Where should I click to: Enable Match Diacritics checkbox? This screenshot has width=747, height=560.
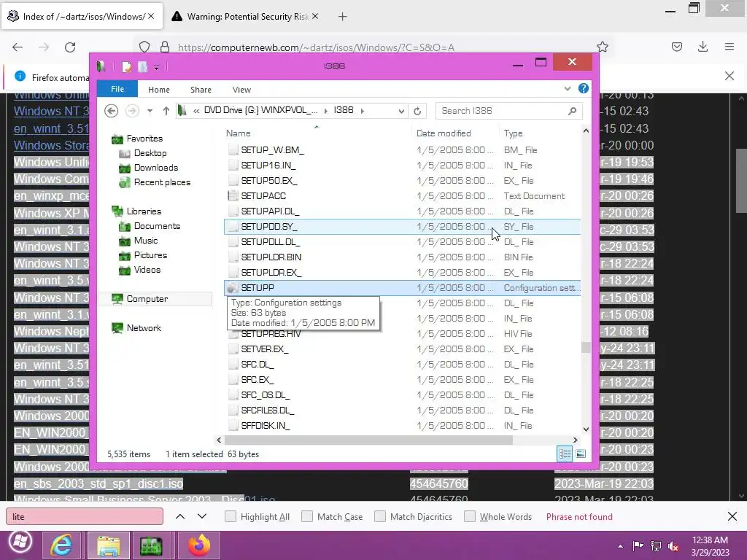[x=379, y=516]
